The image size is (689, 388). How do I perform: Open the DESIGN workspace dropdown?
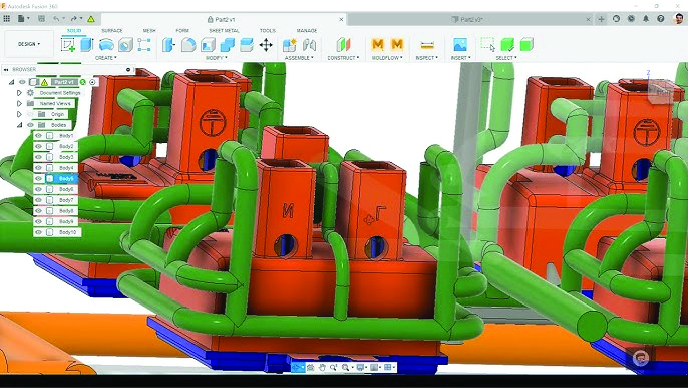(29, 44)
